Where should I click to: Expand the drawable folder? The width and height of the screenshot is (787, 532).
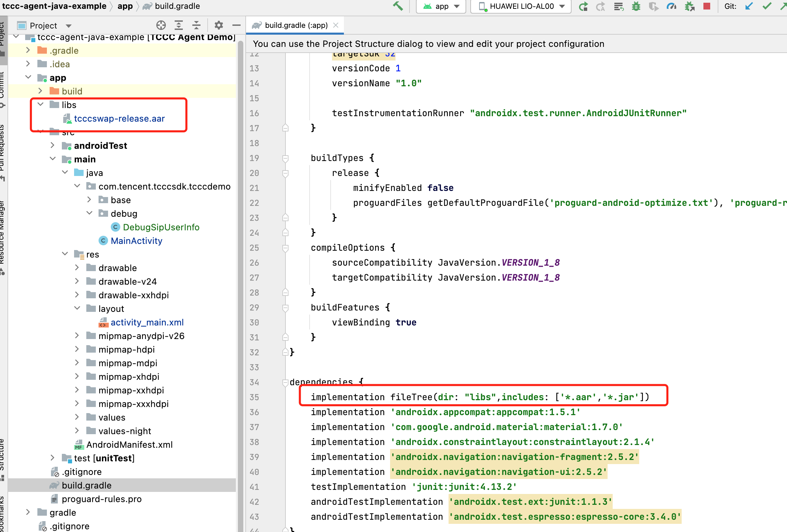(77, 268)
